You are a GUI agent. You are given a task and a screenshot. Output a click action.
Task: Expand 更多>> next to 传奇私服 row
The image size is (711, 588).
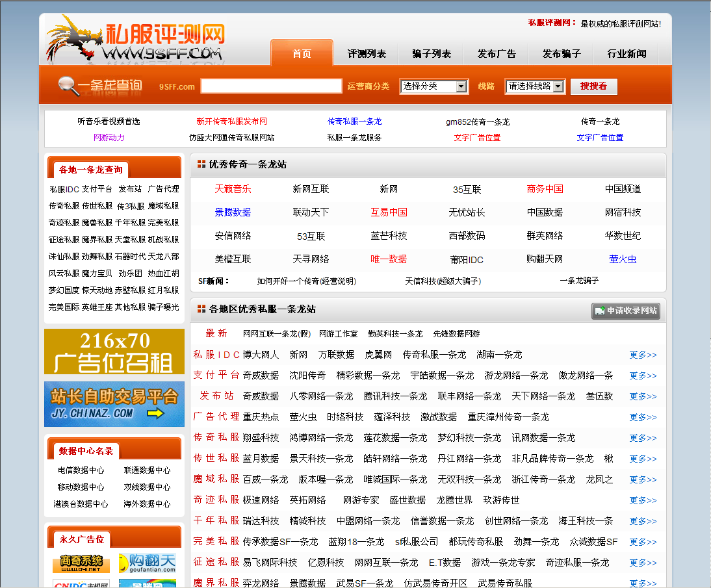point(642,438)
